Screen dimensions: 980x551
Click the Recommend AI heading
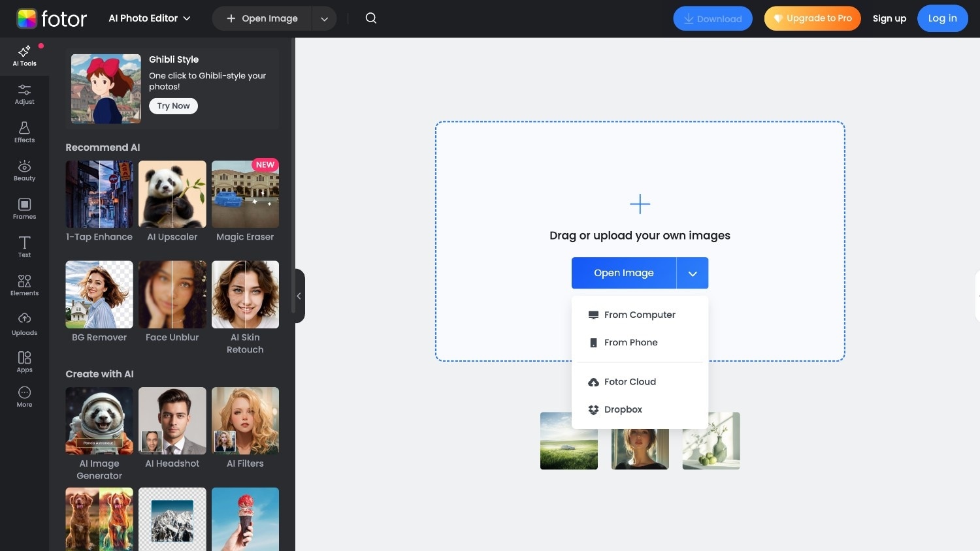point(103,148)
